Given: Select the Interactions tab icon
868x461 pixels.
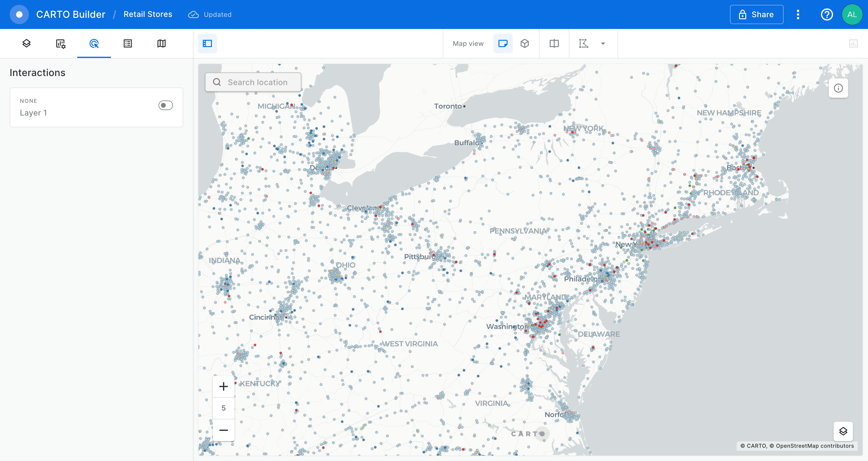Looking at the screenshot, I should (x=94, y=43).
